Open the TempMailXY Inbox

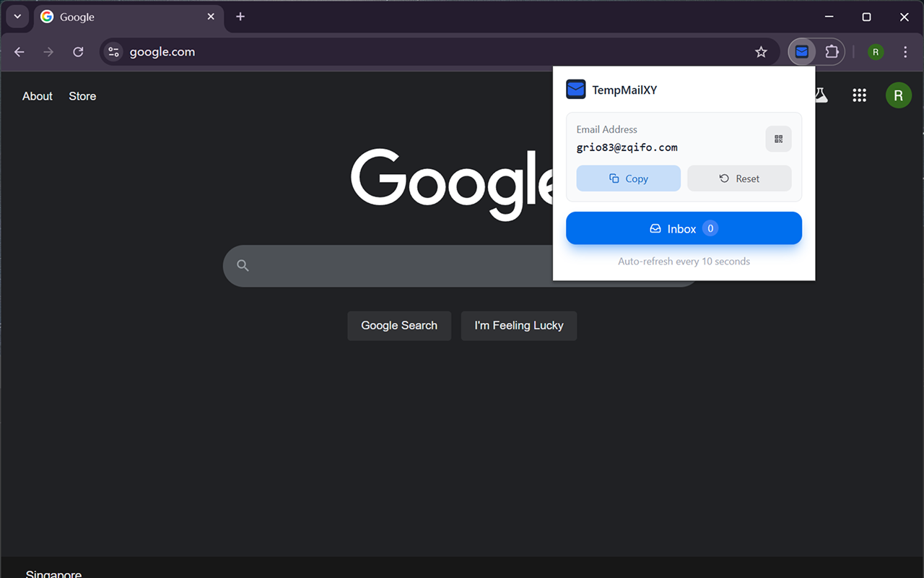684,228
